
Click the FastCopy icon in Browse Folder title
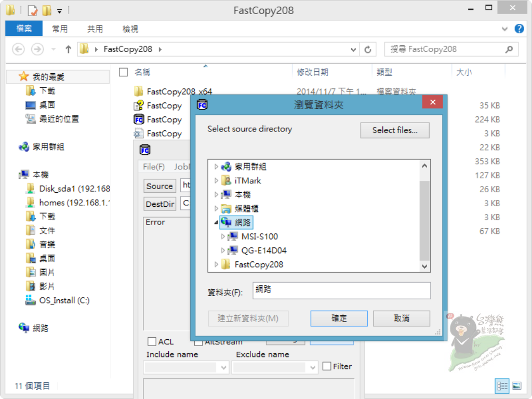[x=202, y=104]
